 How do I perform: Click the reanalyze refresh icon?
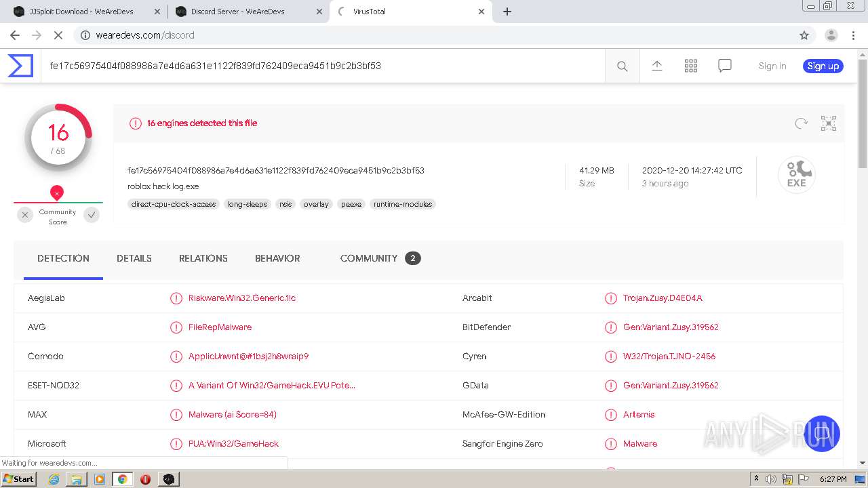point(802,123)
